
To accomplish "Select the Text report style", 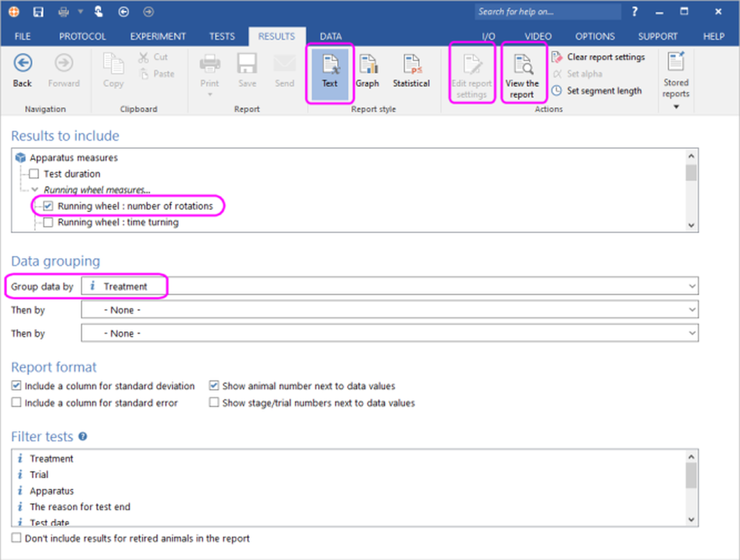I will pyautogui.click(x=330, y=74).
